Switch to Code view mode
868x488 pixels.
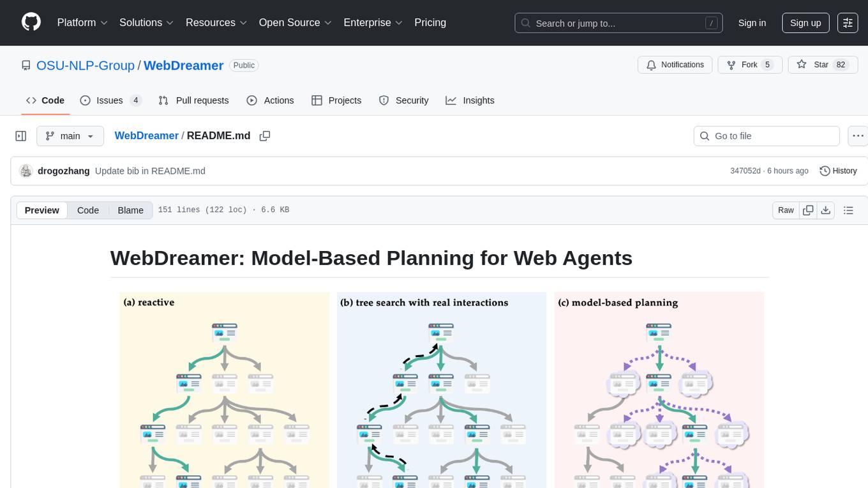[88, 210]
